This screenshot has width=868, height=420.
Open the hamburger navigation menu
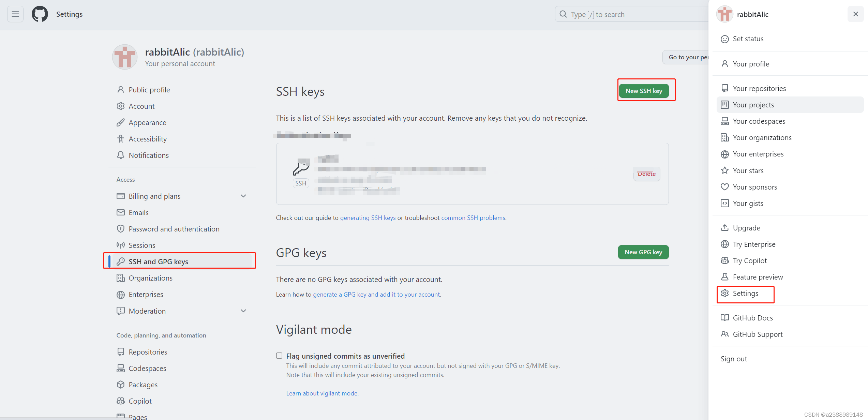(15, 14)
